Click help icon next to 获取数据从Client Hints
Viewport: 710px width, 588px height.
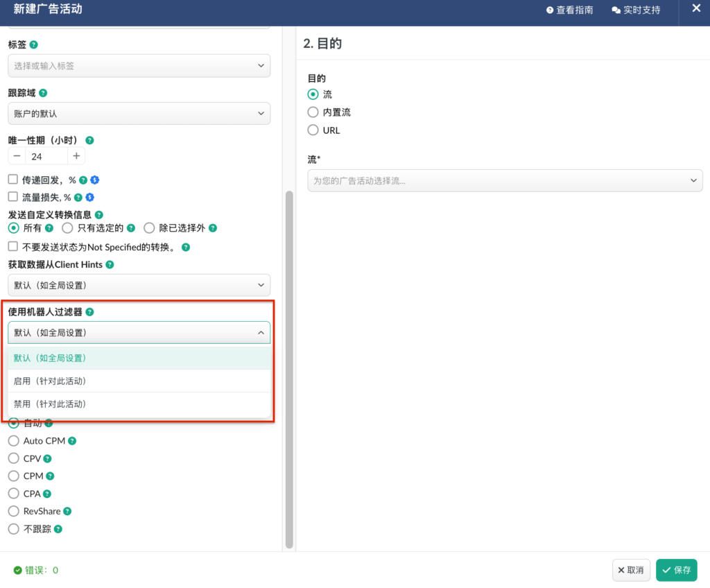[x=110, y=264]
